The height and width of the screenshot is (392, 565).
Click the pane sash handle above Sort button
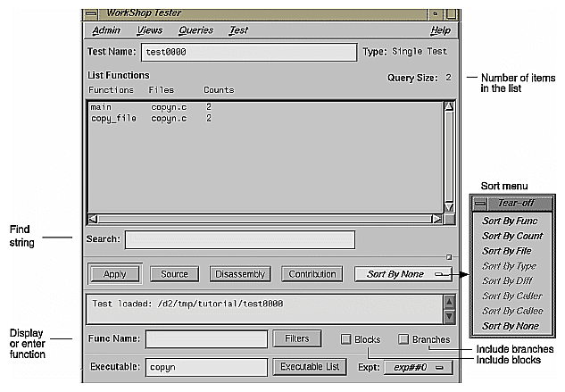coord(449,257)
